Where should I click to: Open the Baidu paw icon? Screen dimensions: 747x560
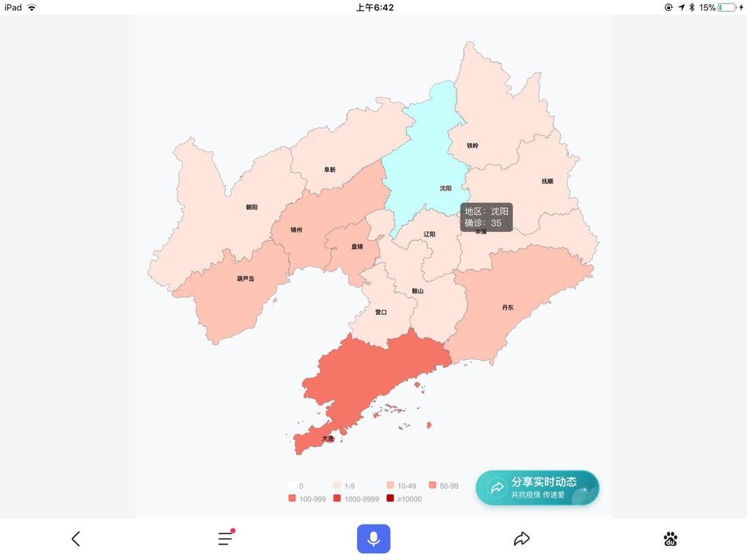coord(670,539)
